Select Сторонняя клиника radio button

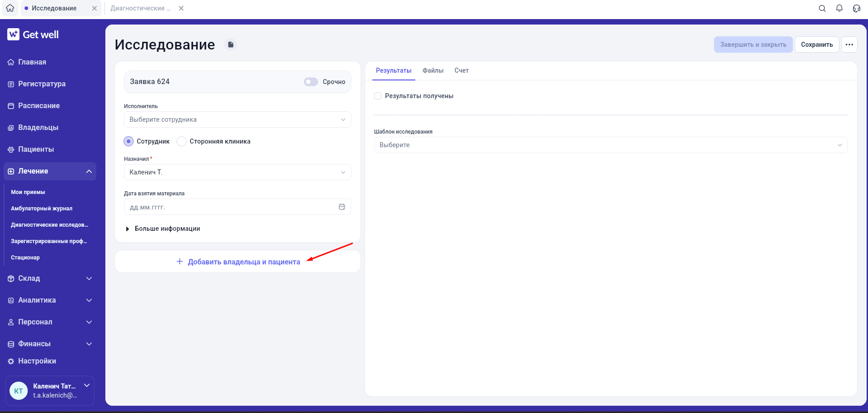182,141
